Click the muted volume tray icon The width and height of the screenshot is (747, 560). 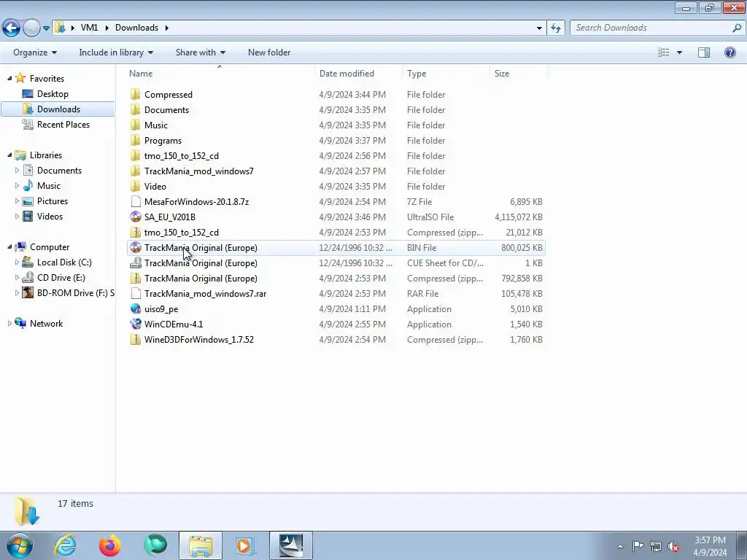pos(673,545)
